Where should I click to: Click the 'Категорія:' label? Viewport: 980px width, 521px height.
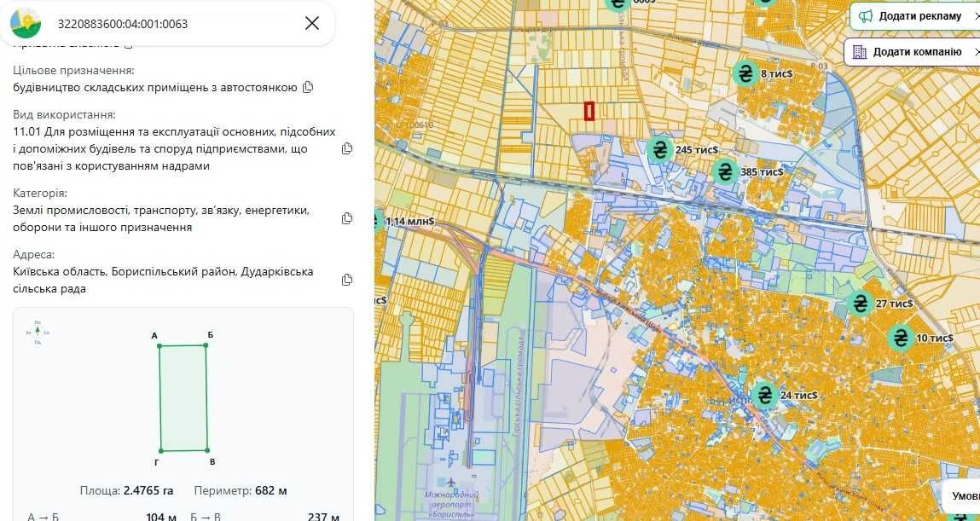pos(40,193)
